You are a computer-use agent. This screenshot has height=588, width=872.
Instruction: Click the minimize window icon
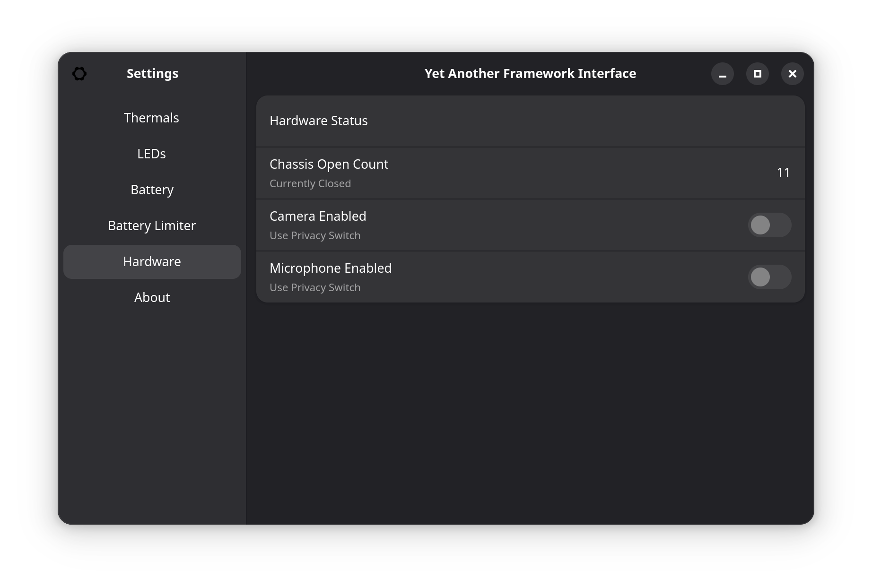[x=722, y=74]
